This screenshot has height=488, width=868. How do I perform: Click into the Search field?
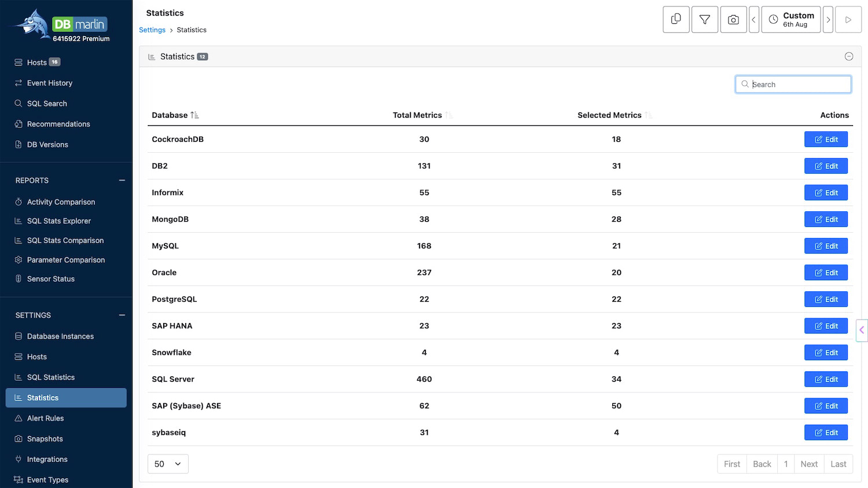[793, 85]
